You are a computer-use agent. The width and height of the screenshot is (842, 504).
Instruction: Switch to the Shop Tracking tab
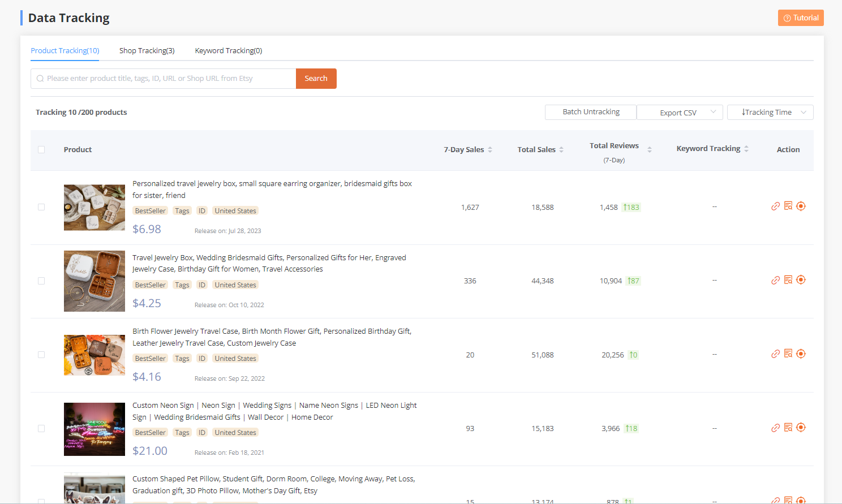pyautogui.click(x=147, y=50)
